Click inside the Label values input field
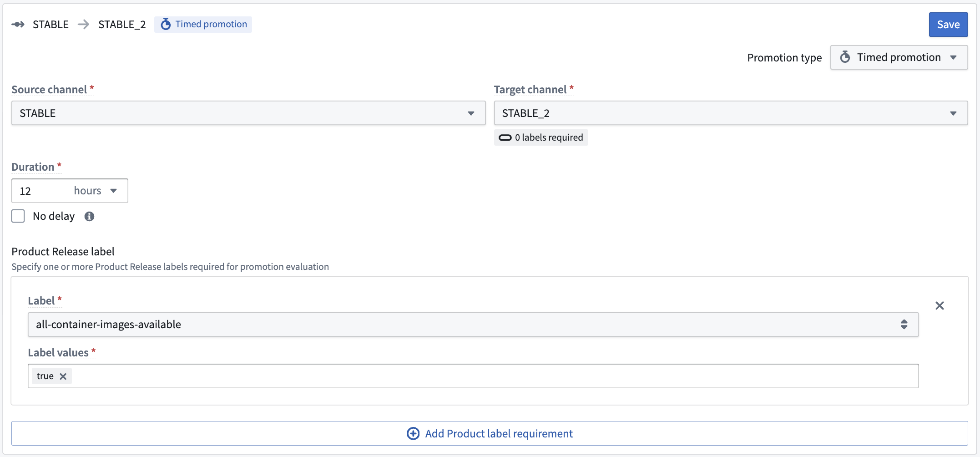Image resolution: width=980 pixels, height=457 pixels. (473, 376)
